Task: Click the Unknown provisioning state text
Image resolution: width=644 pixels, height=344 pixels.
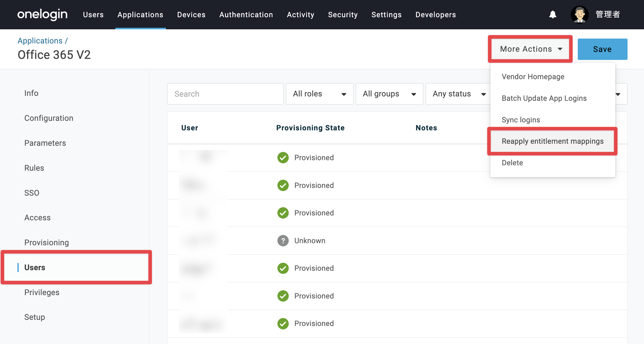Action: (310, 241)
